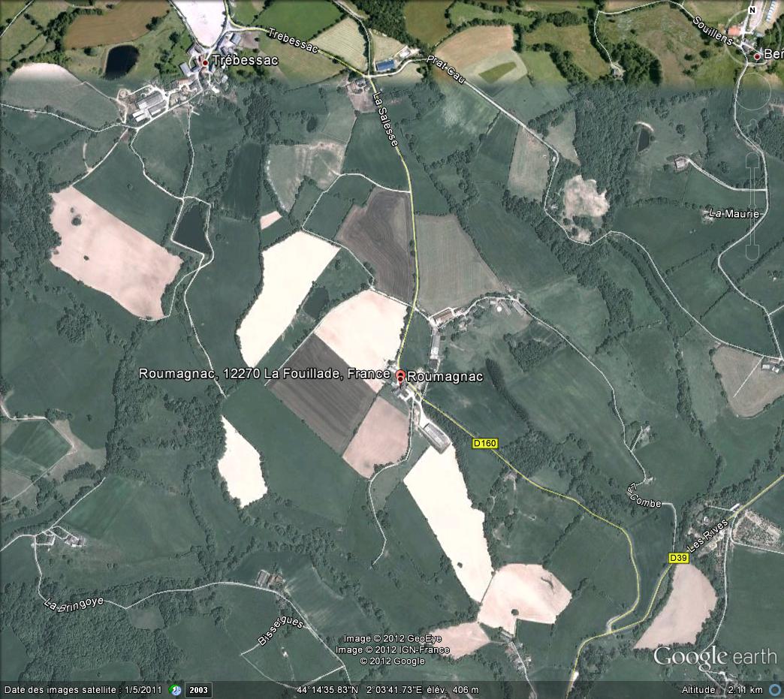Click the Trébessac village marker dot
The width and height of the screenshot is (784, 699).
click(204, 62)
